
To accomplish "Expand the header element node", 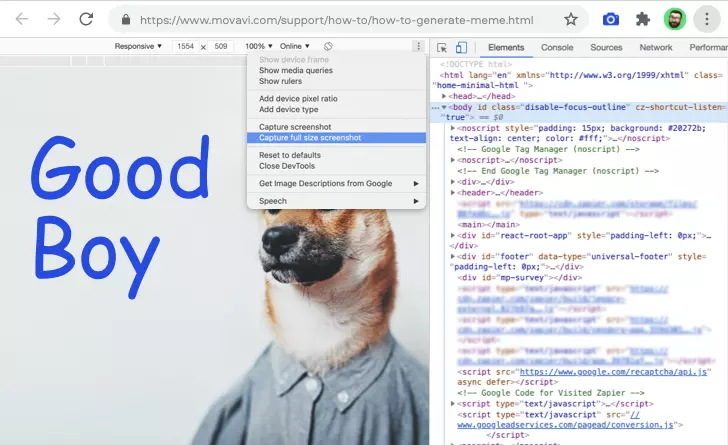I will tap(453, 192).
